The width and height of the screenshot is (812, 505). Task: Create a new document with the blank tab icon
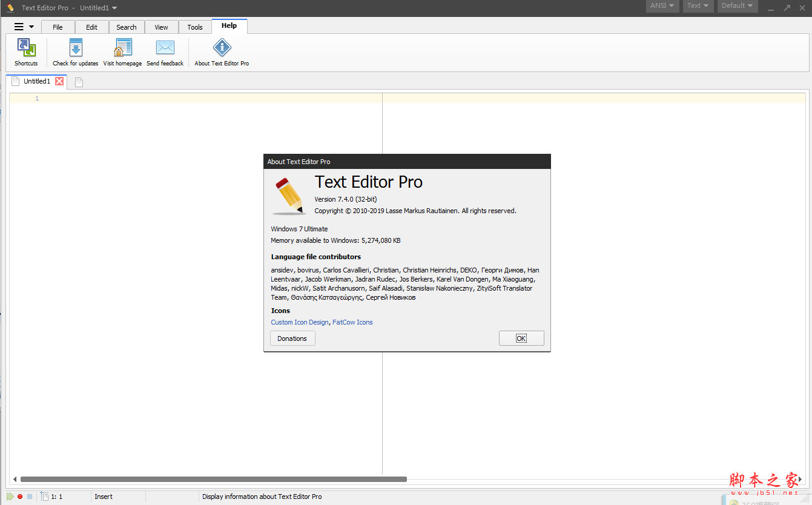(x=79, y=82)
